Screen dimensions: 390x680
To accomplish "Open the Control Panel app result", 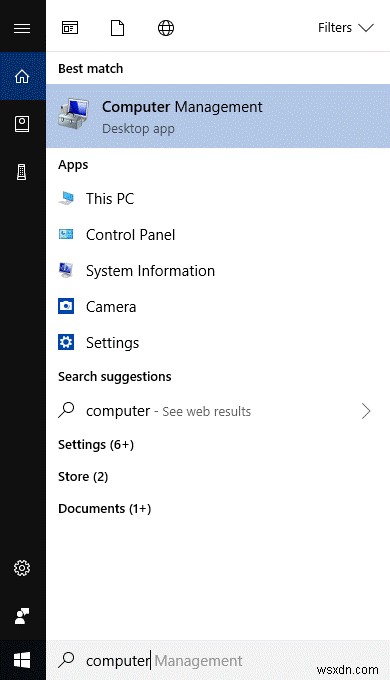I will point(218,235).
